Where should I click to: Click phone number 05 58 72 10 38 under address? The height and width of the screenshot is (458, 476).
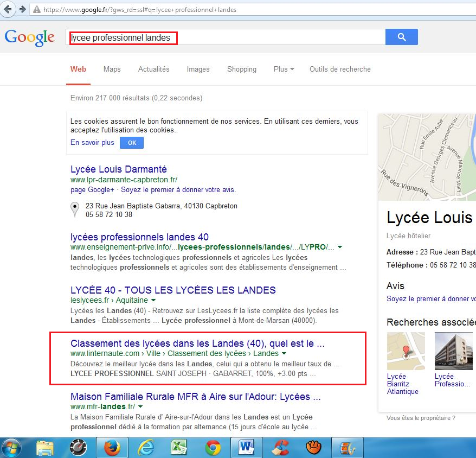click(x=108, y=214)
